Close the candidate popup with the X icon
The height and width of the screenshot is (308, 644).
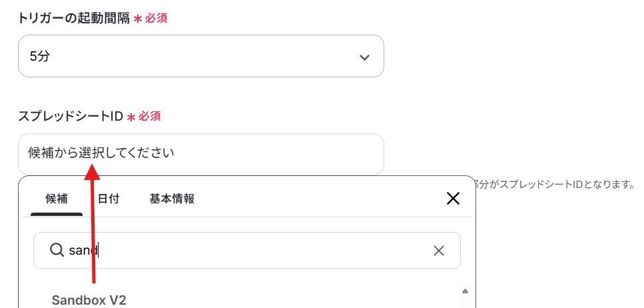453,199
